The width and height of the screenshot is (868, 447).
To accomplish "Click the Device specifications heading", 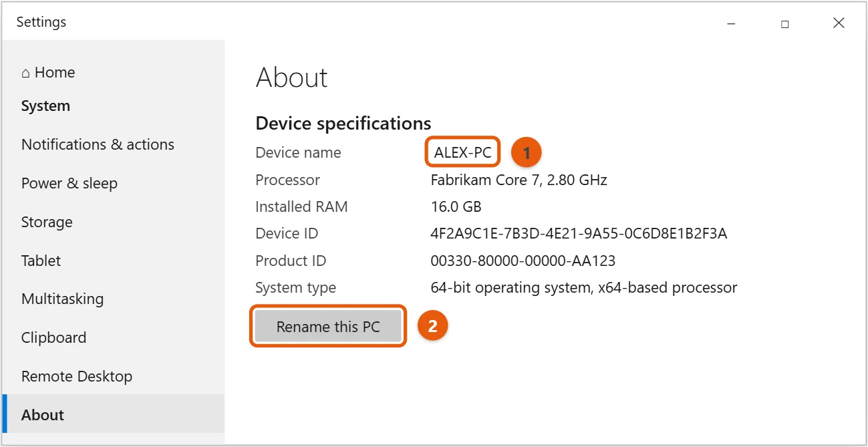I will click(343, 124).
